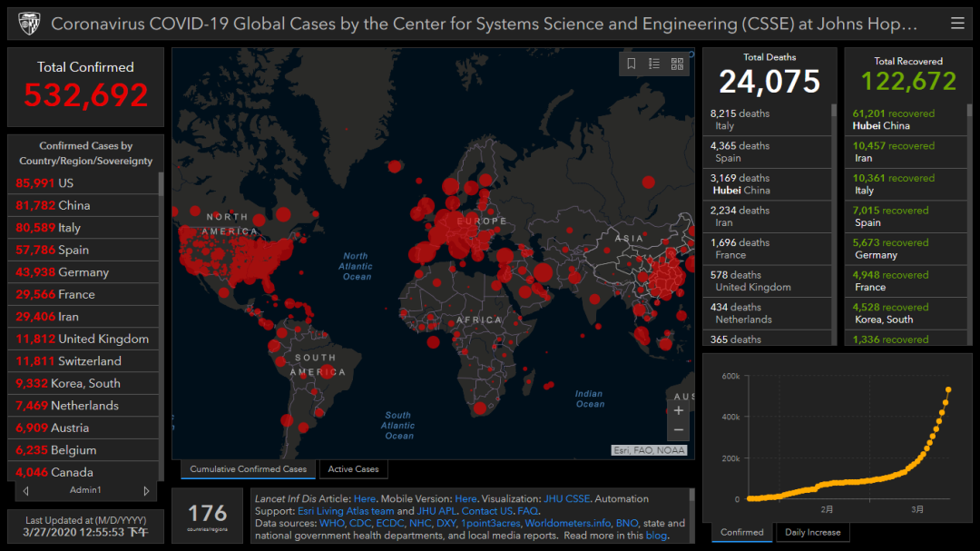Open the 1point3acres link
Viewport: 980px width, 551px height.
[x=491, y=524]
